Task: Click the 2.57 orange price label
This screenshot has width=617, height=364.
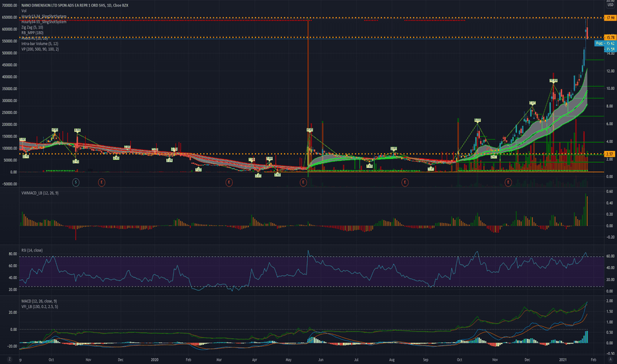Action: 610,154
